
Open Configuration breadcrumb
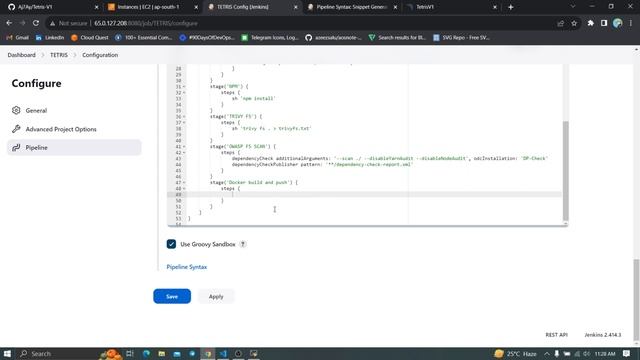(100, 55)
